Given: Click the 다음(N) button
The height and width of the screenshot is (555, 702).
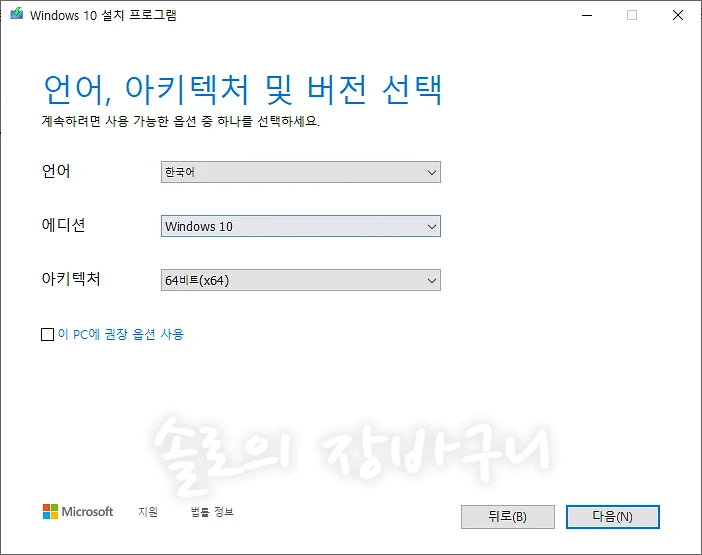Looking at the screenshot, I should 612,517.
